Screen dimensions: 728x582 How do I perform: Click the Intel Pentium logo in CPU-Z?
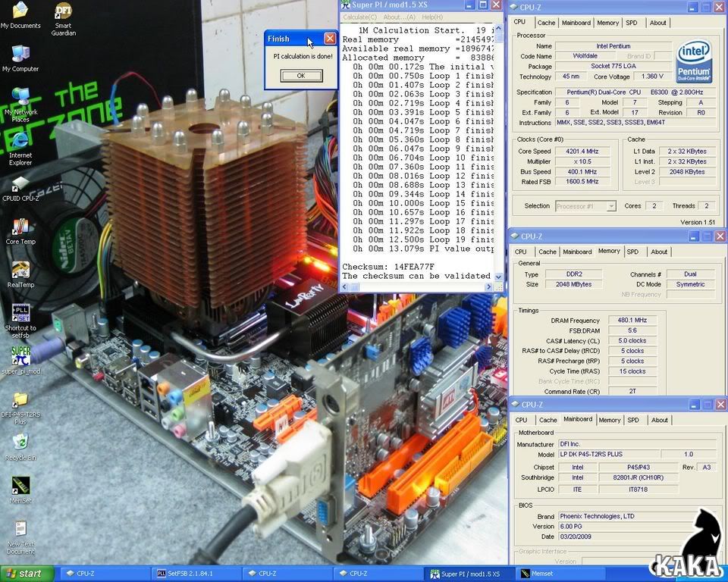pyautogui.click(x=694, y=61)
